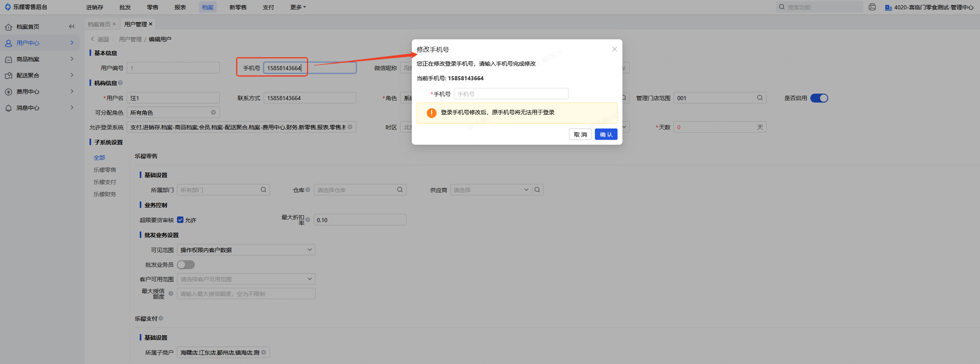Open the 更多 dropdown menu
The height and width of the screenshot is (364, 980).
298,7
